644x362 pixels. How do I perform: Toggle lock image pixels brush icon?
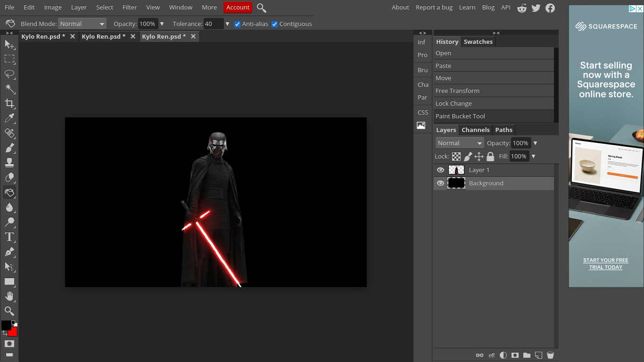468,156
